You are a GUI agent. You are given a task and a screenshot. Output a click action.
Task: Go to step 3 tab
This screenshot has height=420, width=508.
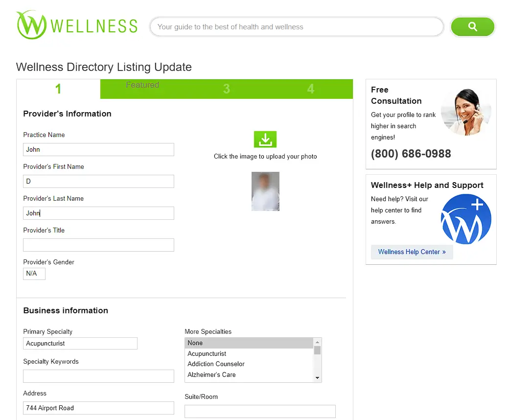[227, 89]
